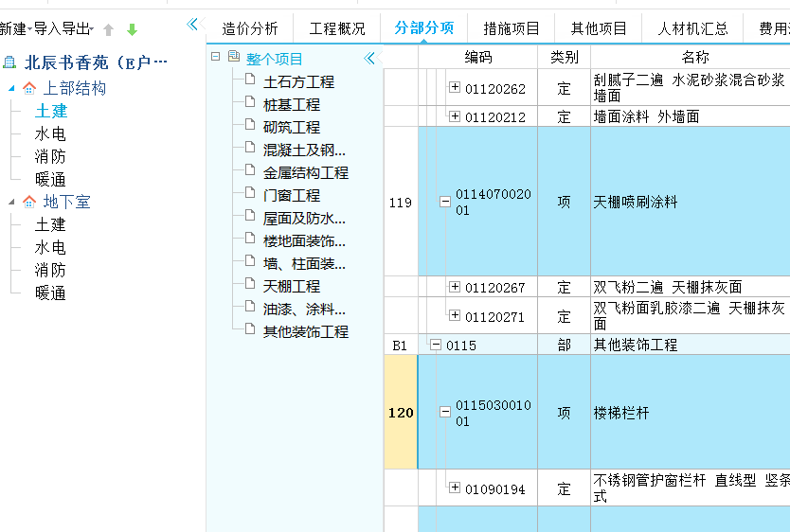
Task: Select 土建 under 上部结构
Action: coord(51,112)
